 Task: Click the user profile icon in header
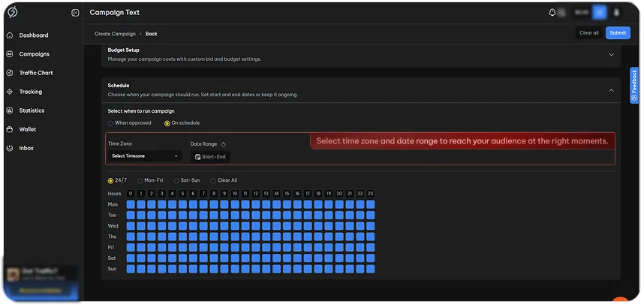[616, 13]
